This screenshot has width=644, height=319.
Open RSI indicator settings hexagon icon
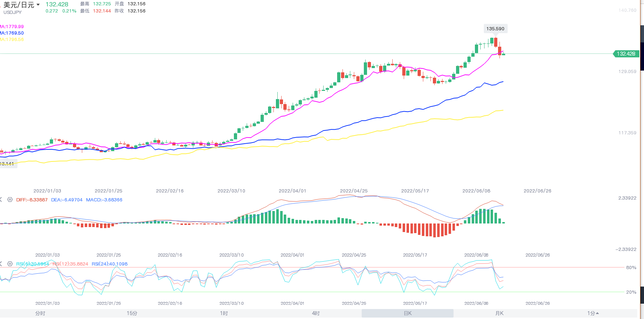pos(10,264)
